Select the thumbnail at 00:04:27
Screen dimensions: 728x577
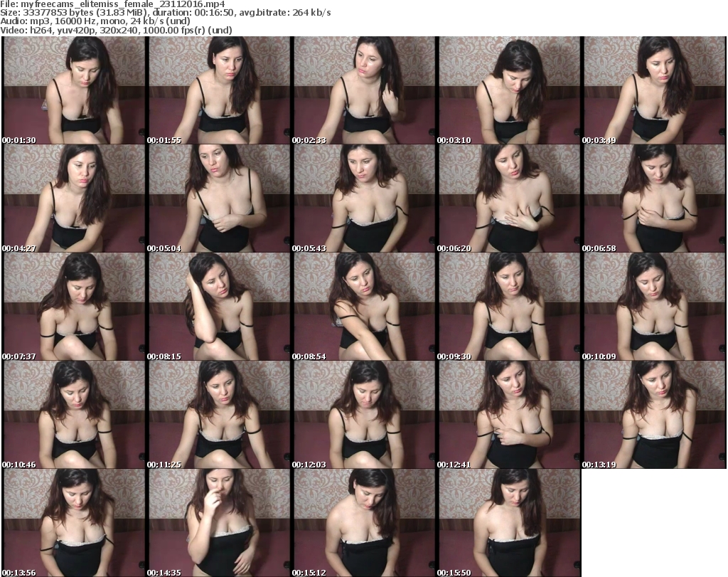[x=74, y=198]
